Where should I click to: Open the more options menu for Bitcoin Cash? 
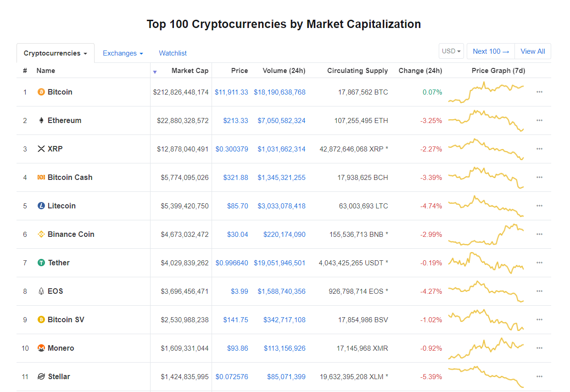(539, 177)
